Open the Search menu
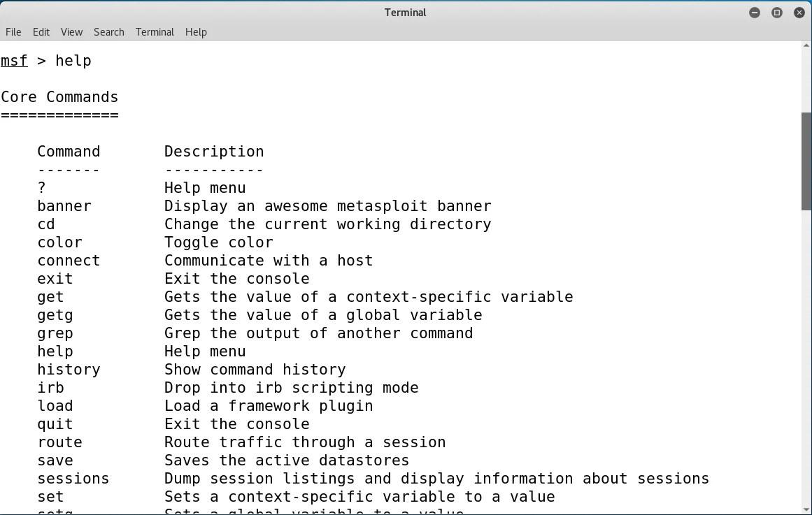 tap(108, 32)
